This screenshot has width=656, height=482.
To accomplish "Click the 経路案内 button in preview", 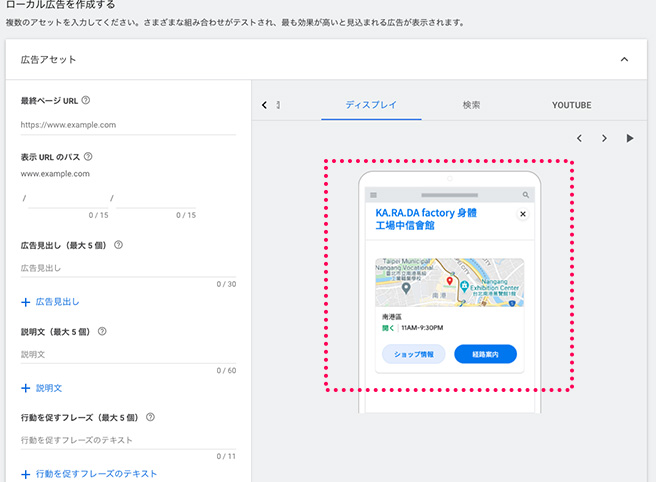I will click(x=485, y=354).
